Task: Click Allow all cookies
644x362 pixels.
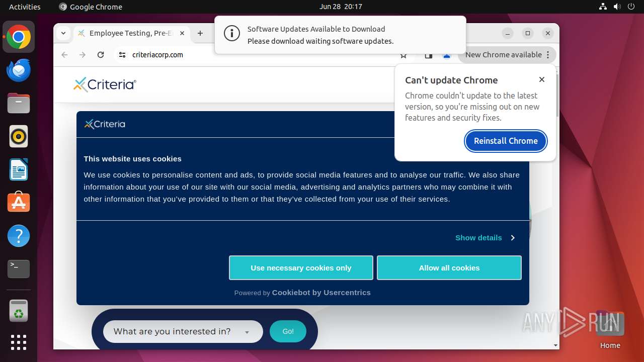Action: [x=449, y=268]
